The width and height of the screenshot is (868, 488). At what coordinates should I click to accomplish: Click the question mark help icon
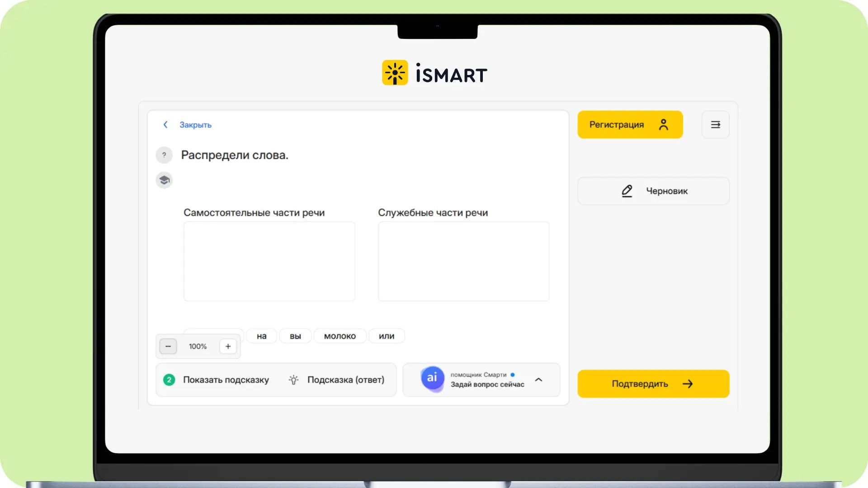pyautogui.click(x=164, y=155)
